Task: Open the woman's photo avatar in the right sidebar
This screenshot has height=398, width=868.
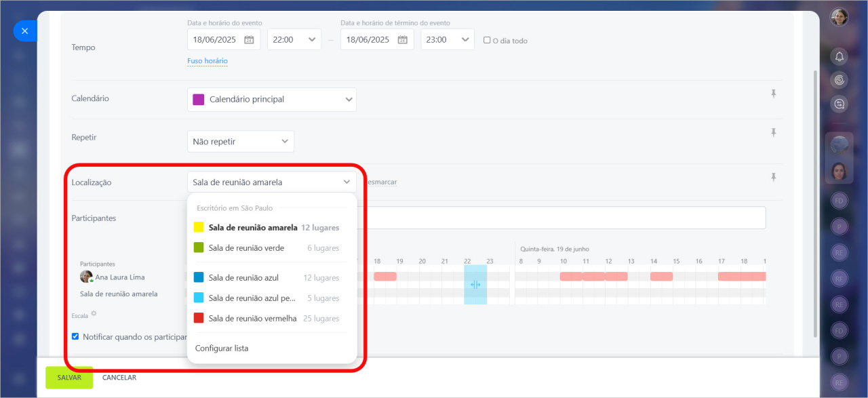Action: (840, 171)
